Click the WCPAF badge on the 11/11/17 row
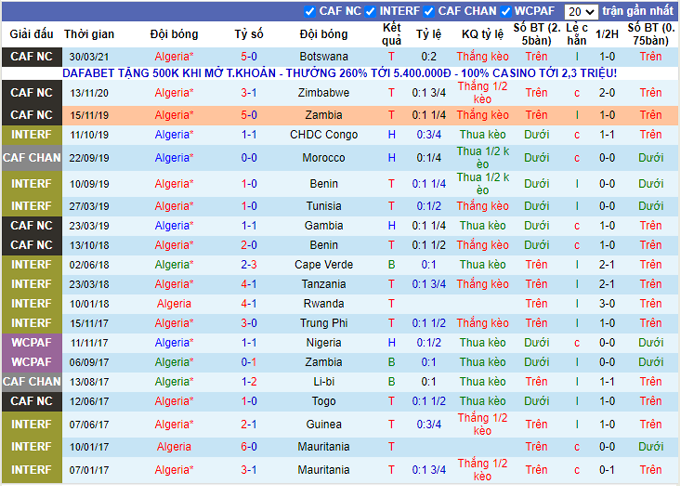 pos(31,342)
